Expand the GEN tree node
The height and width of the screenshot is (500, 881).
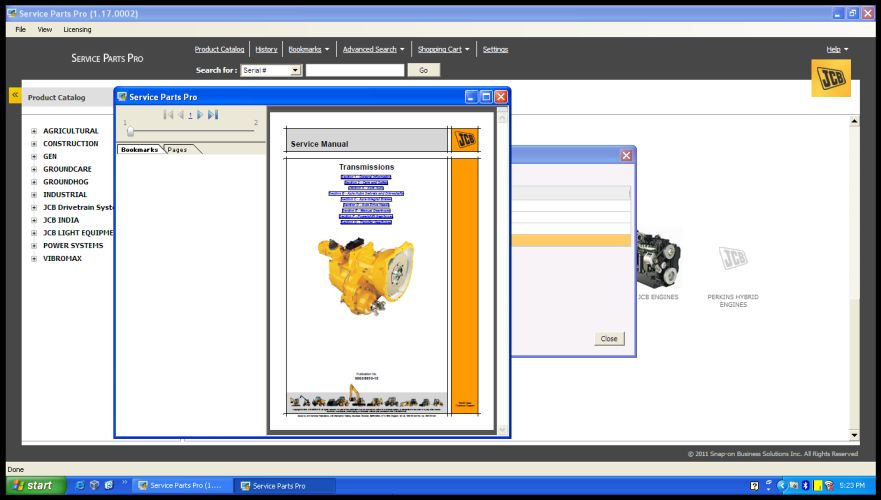[34, 157]
